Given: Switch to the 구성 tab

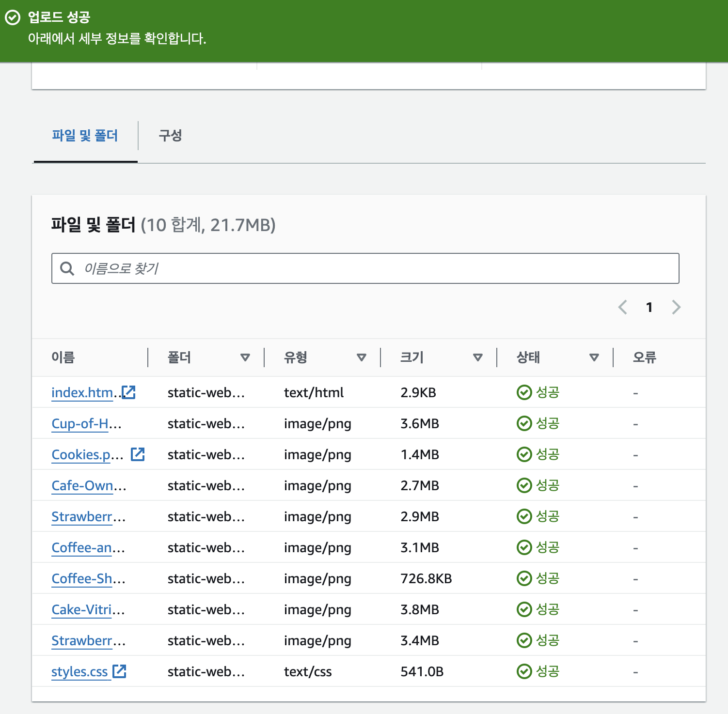Looking at the screenshot, I should pos(170,136).
